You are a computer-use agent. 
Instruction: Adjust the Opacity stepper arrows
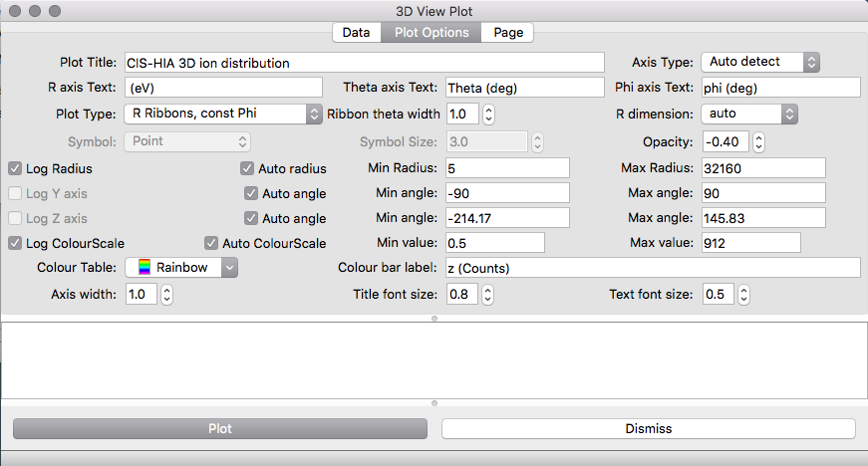click(x=758, y=141)
